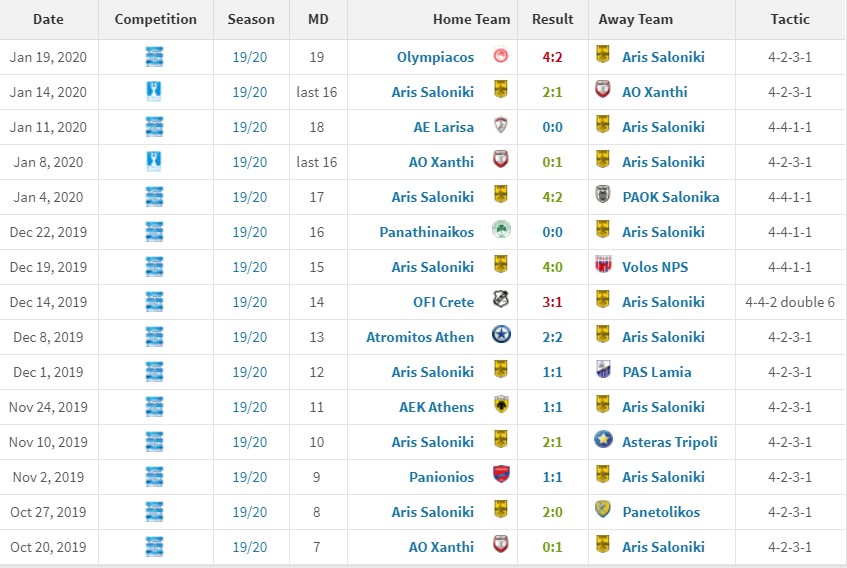Image resolution: width=847 pixels, height=568 pixels.
Task: Click the Tactic column header
Action: coord(790,19)
